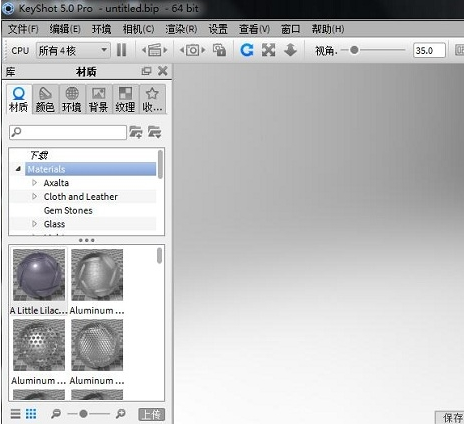The height and width of the screenshot is (424, 464).
Task: Open the favorites star tab
Action: coord(152,99)
